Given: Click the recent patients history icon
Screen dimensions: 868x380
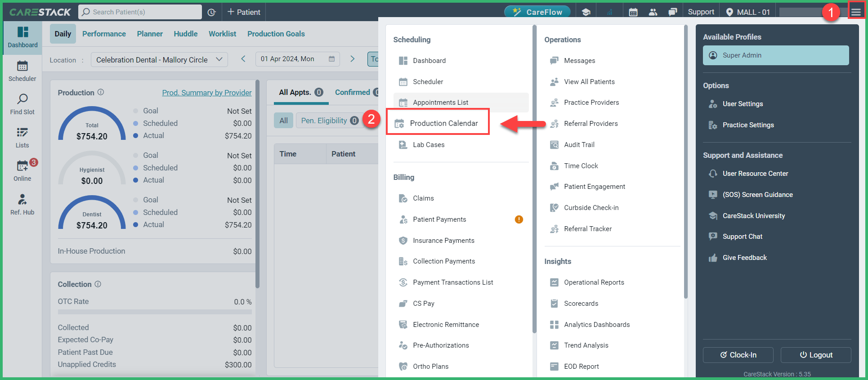Looking at the screenshot, I should point(212,12).
